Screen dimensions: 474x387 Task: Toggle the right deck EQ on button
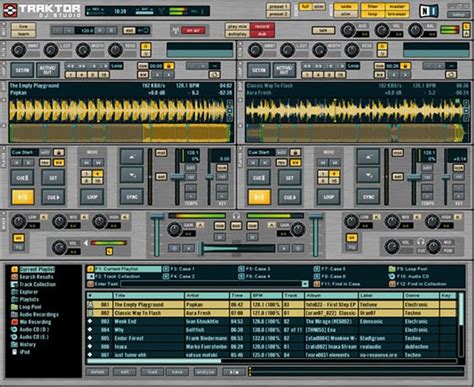tap(352, 238)
